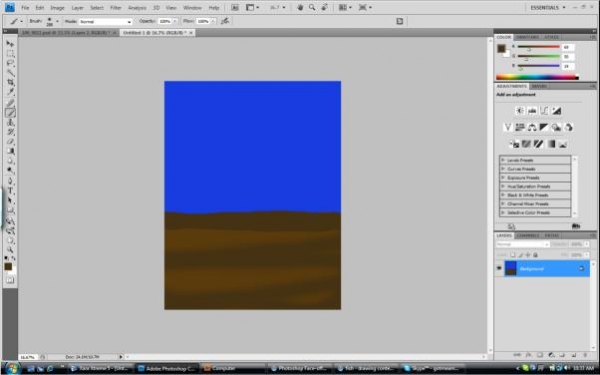The image size is (600, 375).
Task: Select the History Brush tool
Action: [10, 132]
